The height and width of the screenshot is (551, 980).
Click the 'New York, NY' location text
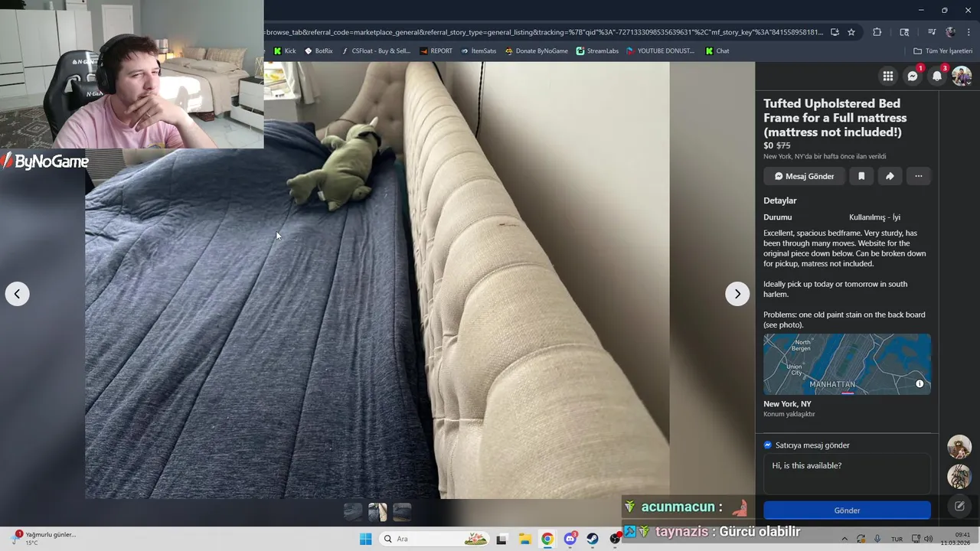tap(787, 404)
